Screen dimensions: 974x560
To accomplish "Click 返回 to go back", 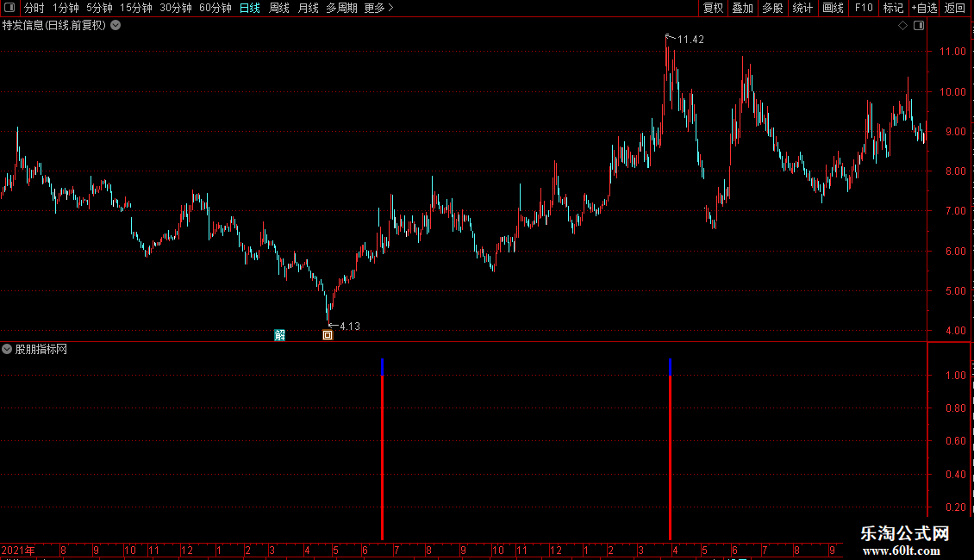I will point(955,8).
